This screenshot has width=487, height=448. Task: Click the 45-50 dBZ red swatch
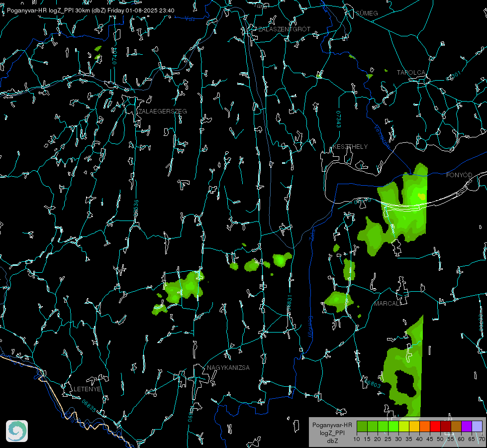coord(435,426)
